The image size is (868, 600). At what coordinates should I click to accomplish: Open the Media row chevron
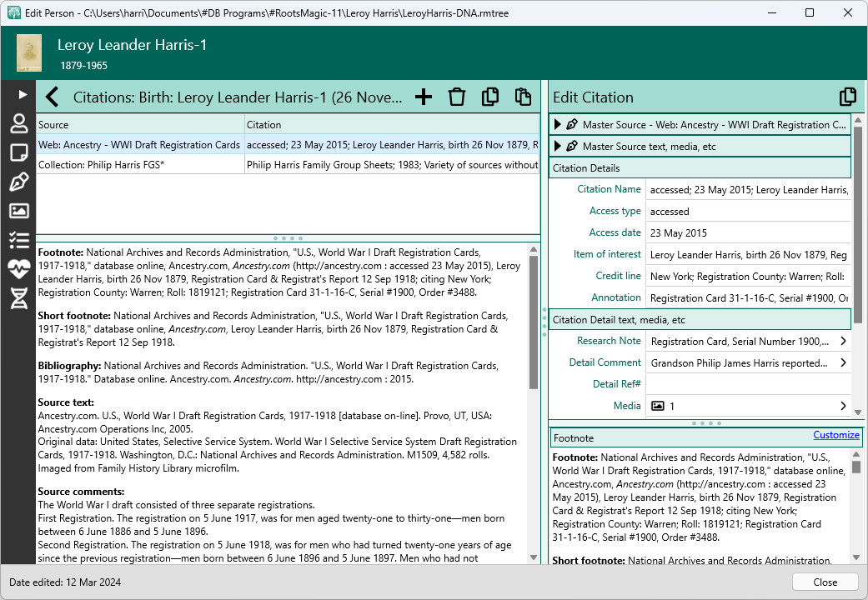tap(843, 406)
